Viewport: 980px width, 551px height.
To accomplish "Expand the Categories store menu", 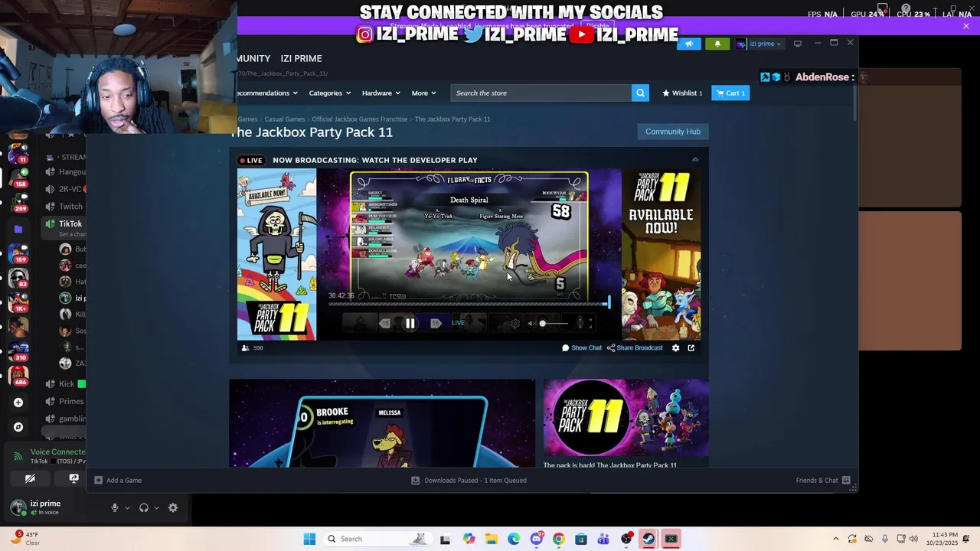I will [x=329, y=93].
